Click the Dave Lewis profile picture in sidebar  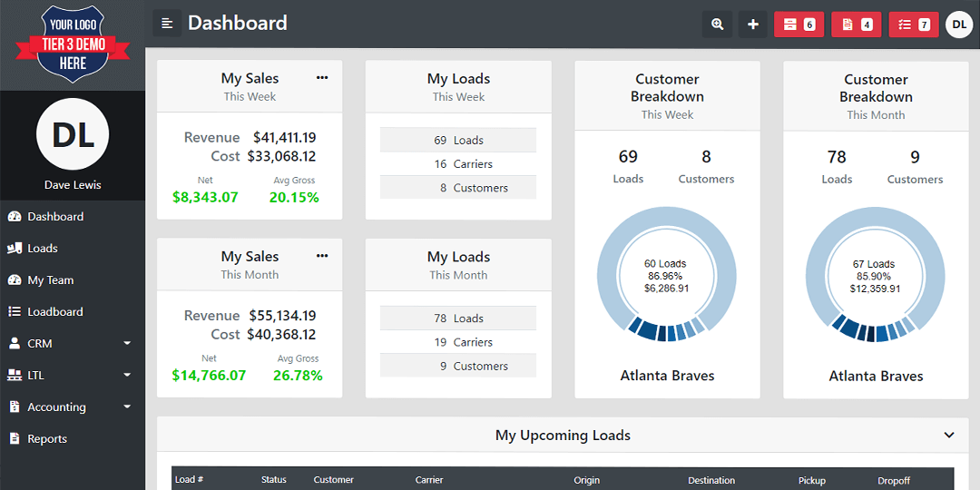click(73, 134)
